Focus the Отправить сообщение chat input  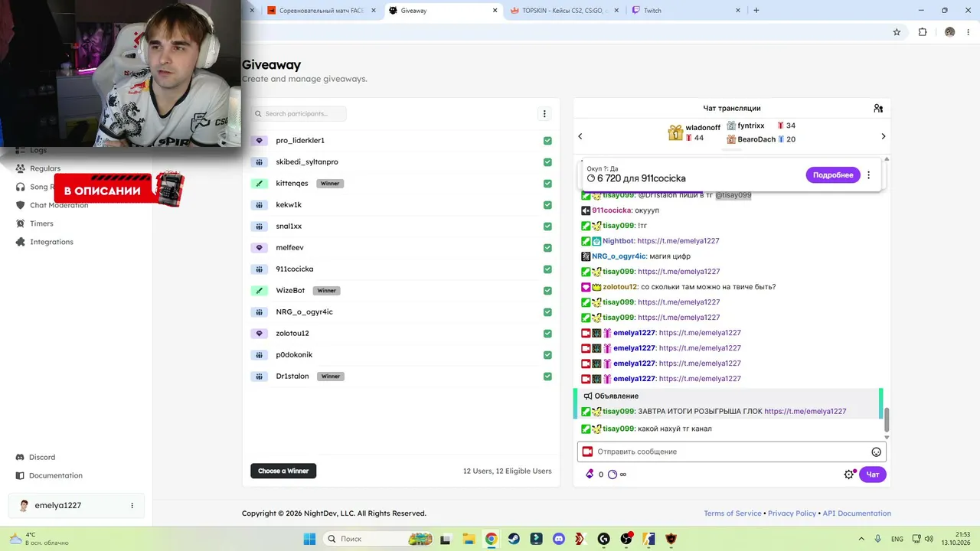[x=732, y=452]
